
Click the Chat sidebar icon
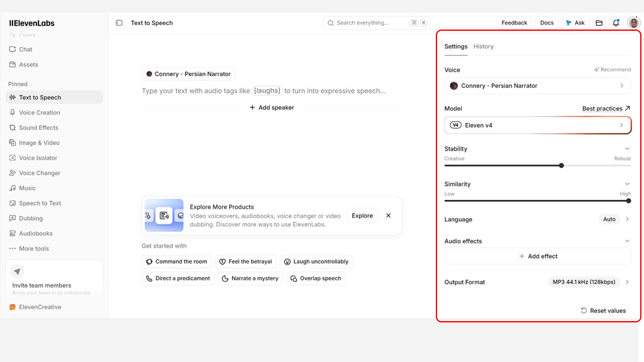[13, 49]
